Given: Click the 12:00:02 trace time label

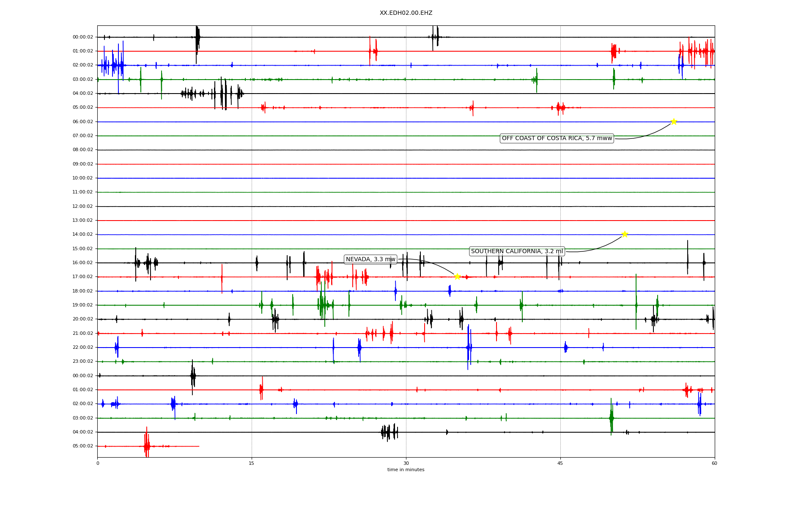Looking at the screenshot, I should pos(83,207).
